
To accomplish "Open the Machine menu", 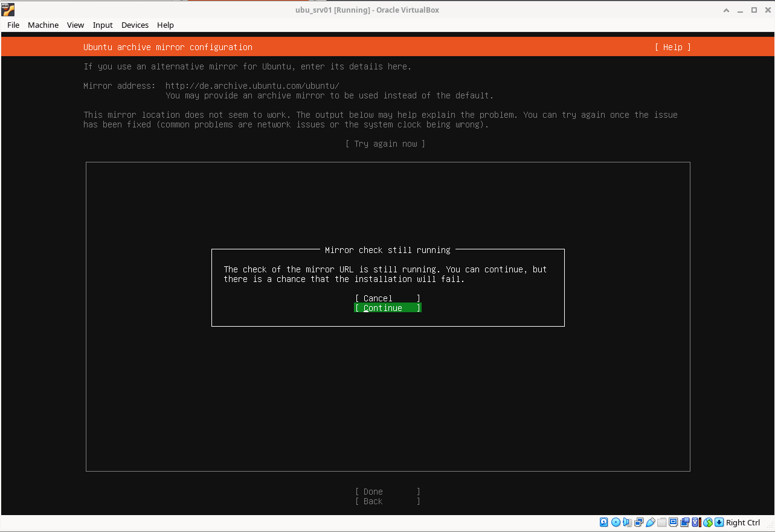I will [x=43, y=25].
